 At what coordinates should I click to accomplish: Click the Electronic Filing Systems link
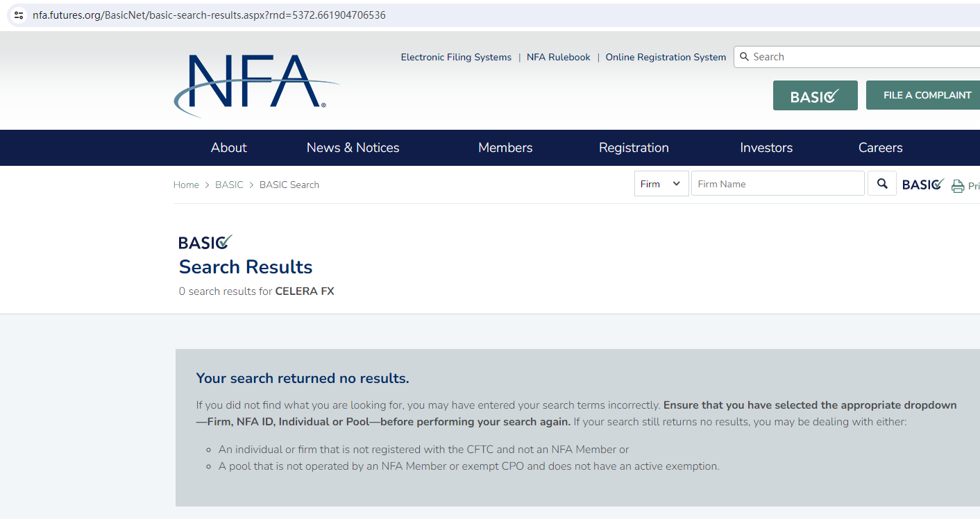pos(456,58)
